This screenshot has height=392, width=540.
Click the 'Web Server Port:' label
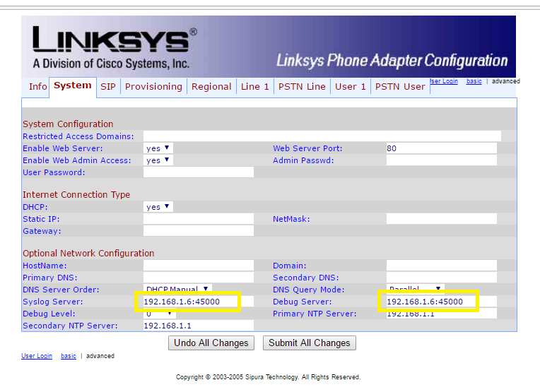307,148
